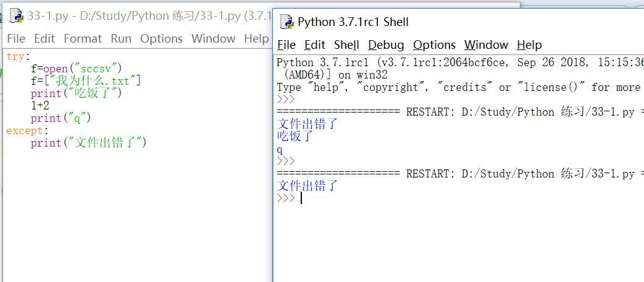Open the Format menu in editor window
The width and height of the screenshot is (644, 282).
(83, 38)
